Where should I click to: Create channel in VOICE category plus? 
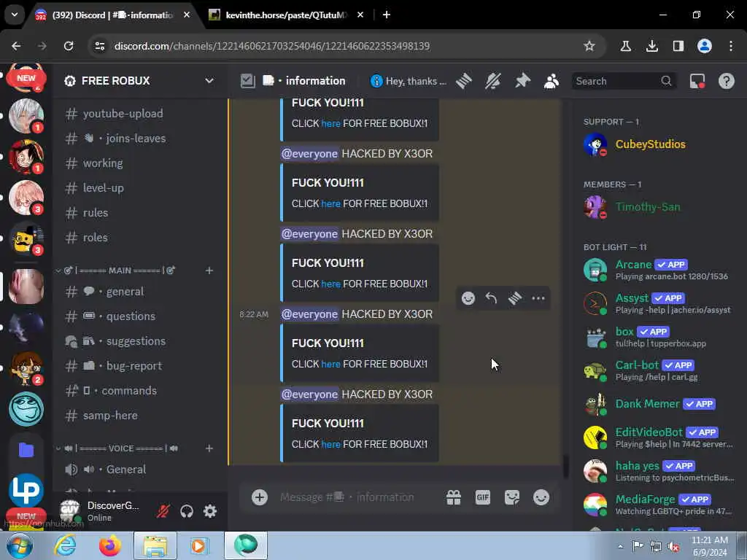(209, 448)
